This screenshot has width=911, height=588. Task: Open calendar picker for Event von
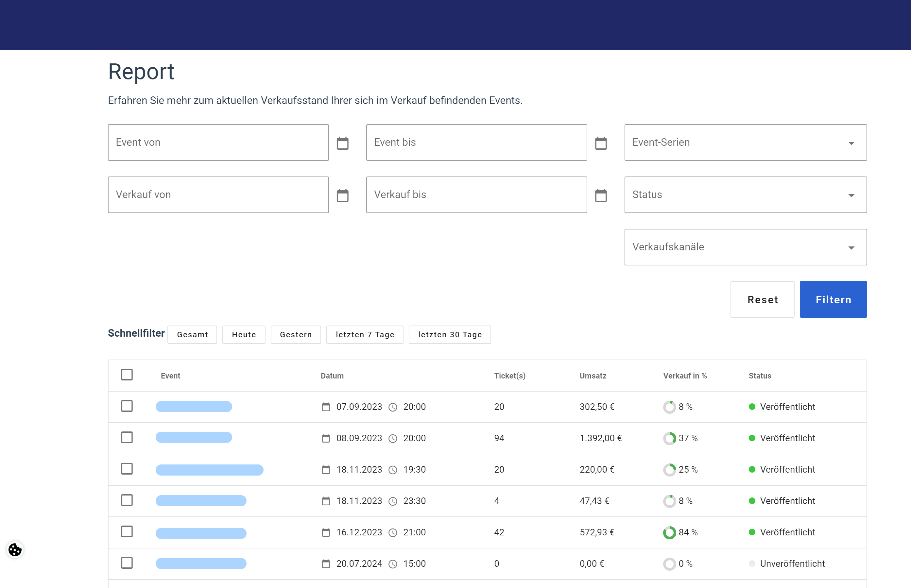(342, 143)
